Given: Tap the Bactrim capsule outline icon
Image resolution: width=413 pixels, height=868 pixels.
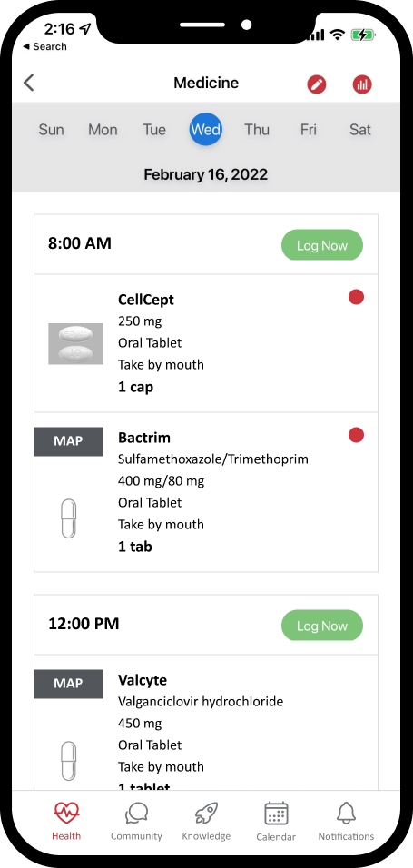Looking at the screenshot, I should 68,518.
